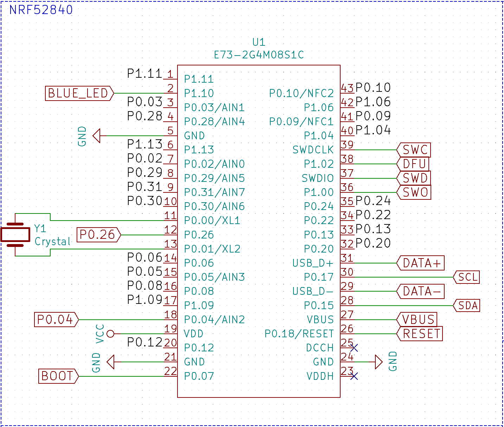This screenshot has height=427, width=504.
Task: Click the U1 reference designator
Action: pyautogui.click(x=259, y=42)
